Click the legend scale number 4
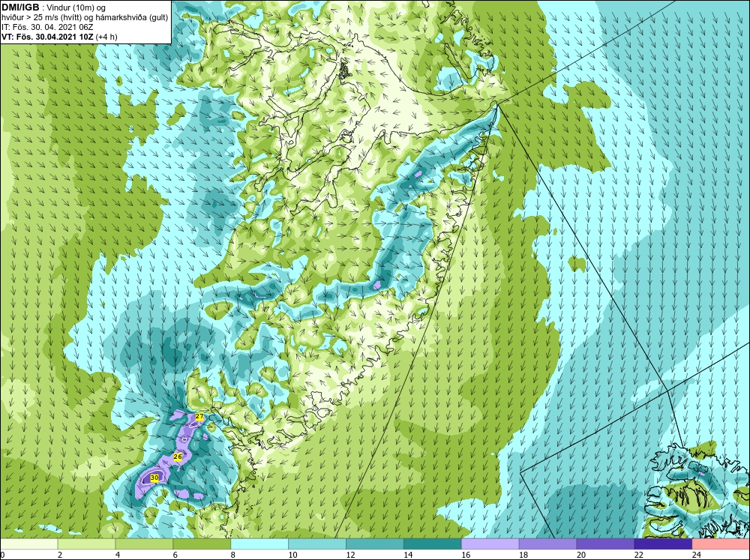750x560 pixels. pos(118,555)
